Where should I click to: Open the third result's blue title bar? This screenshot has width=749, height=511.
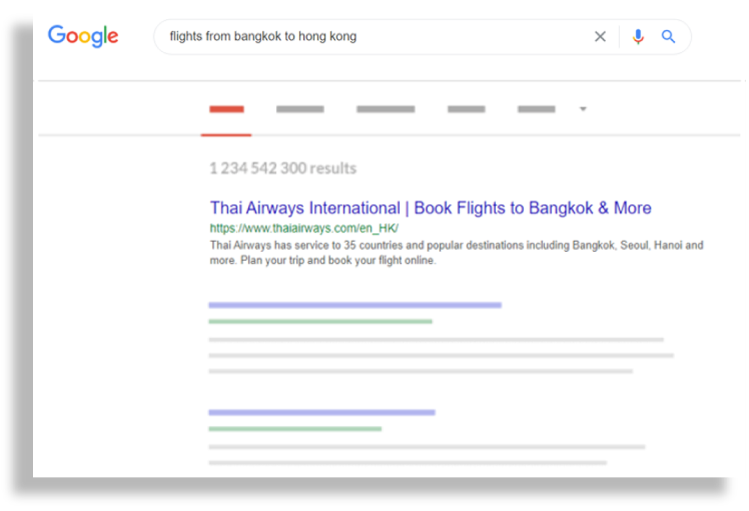[321, 412]
